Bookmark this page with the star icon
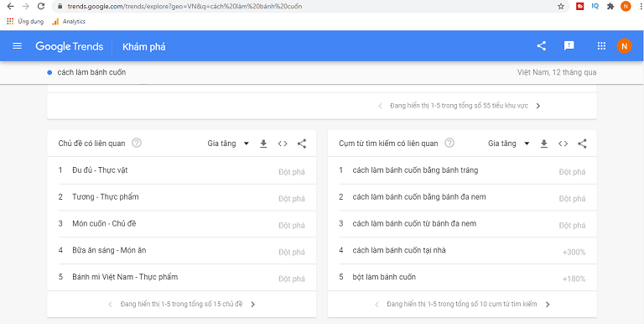Viewport: 644px width, 324px height. [561, 6]
